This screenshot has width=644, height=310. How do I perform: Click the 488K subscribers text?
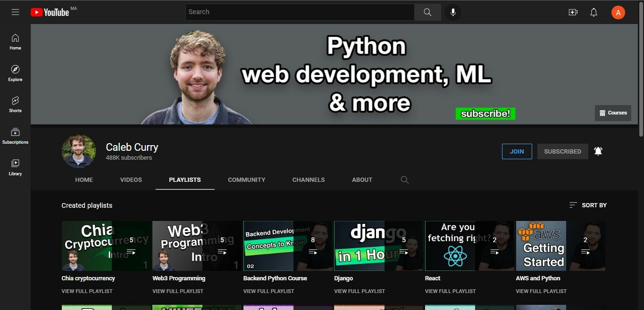coord(129,158)
